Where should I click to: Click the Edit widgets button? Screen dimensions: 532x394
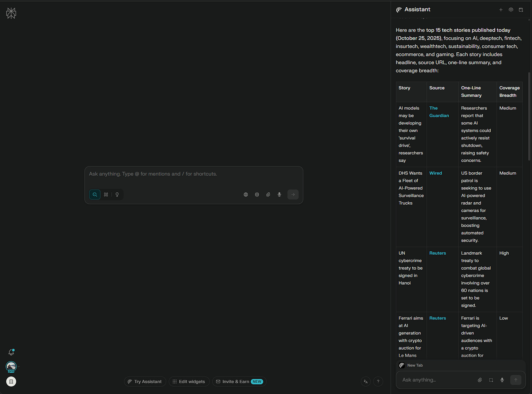point(189,382)
